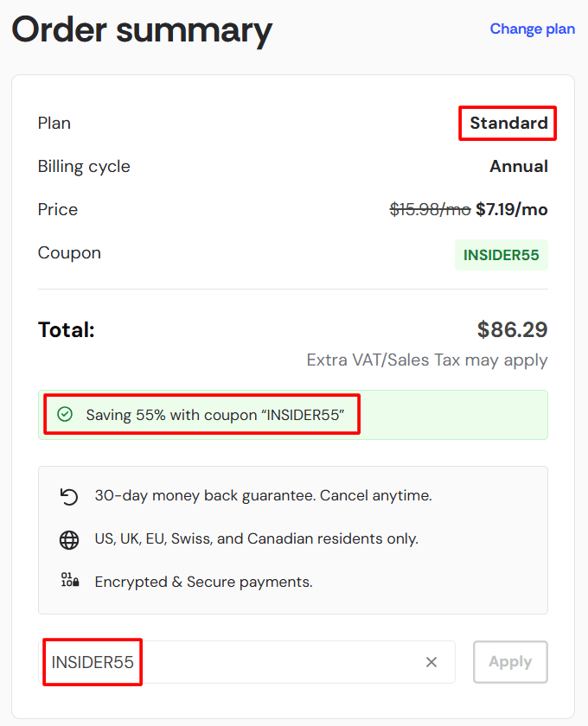Click the Order summary heading
Viewport: 588px width, 726px height.
[x=142, y=30]
